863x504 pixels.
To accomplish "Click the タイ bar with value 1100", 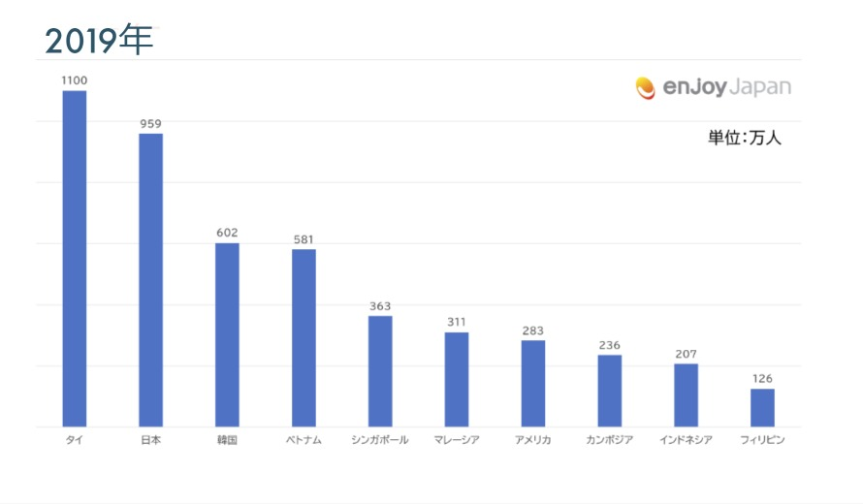I will [75, 259].
